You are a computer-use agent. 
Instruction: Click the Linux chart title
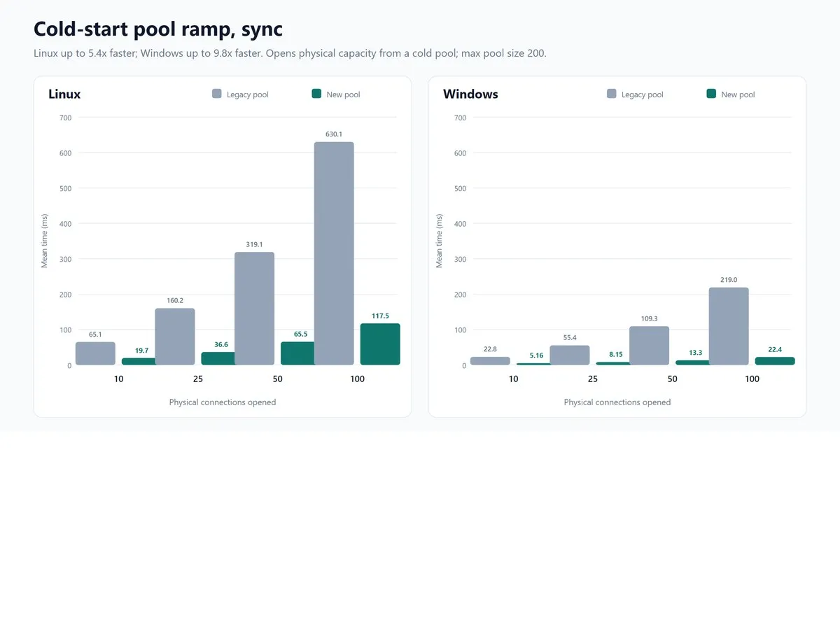pos(64,94)
